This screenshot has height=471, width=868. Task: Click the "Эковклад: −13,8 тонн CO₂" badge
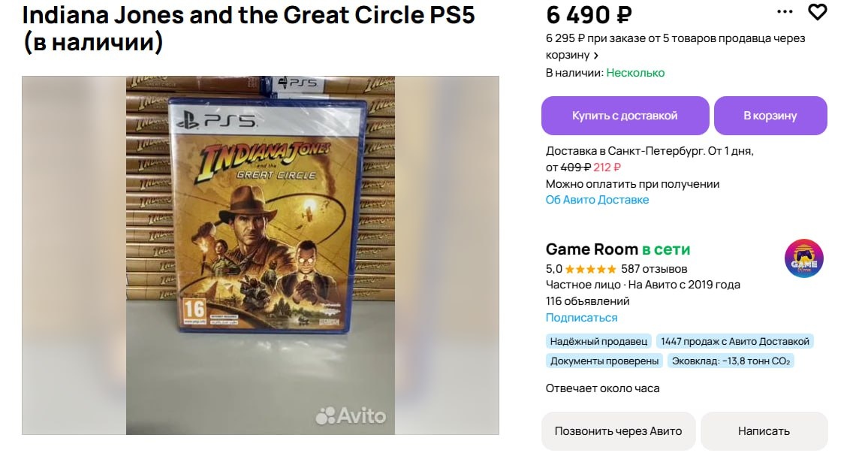pyautogui.click(x=731, y=361)
